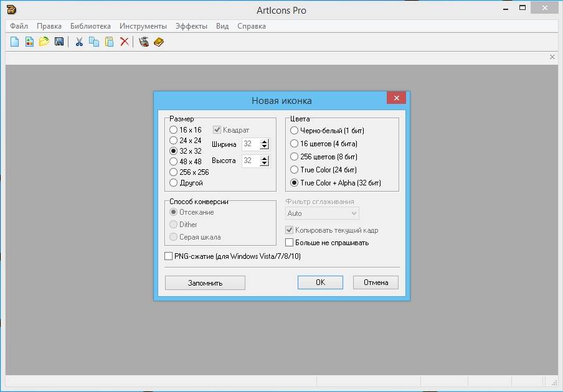Minimize the ArtIcons Pro window
563x392 pixels.
click(506, 9)
